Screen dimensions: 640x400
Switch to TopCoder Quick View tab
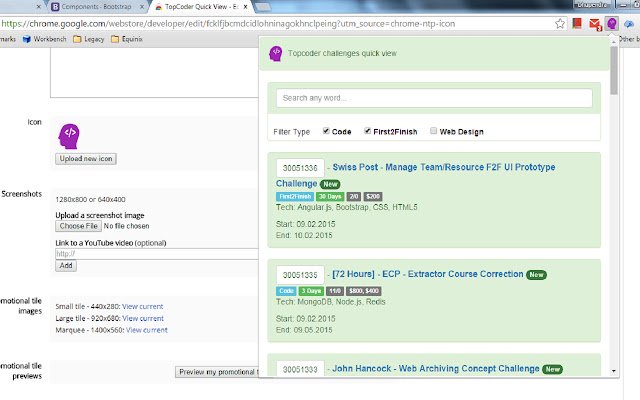202,7
